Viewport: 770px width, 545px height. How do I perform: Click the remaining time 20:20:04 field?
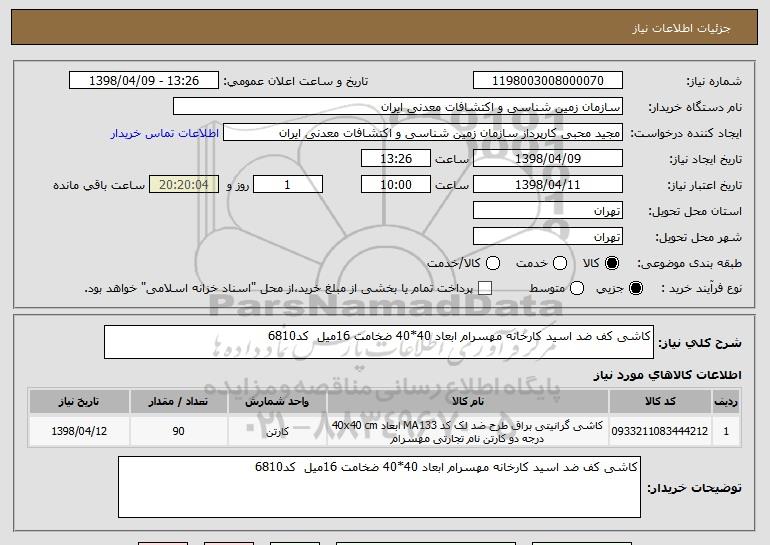[x=184, y=185]
